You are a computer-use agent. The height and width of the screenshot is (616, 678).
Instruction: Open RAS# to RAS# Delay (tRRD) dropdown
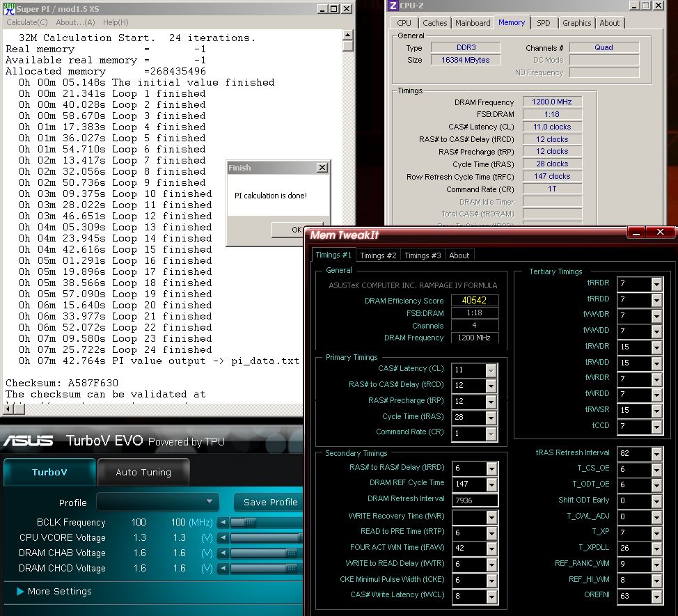491,468
